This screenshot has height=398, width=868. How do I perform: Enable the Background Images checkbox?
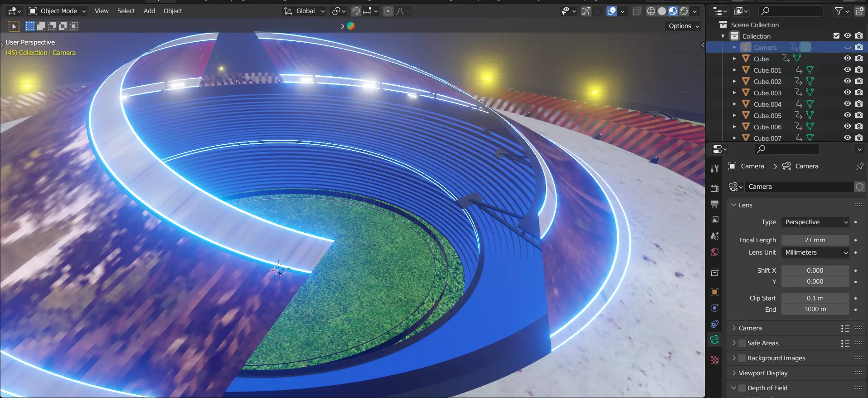pos(742,358)
